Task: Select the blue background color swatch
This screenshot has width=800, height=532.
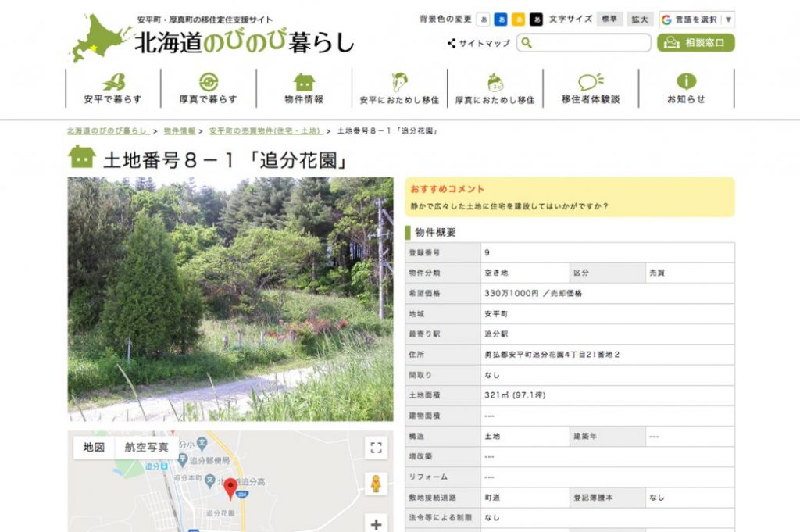Action: pos(501,20)
